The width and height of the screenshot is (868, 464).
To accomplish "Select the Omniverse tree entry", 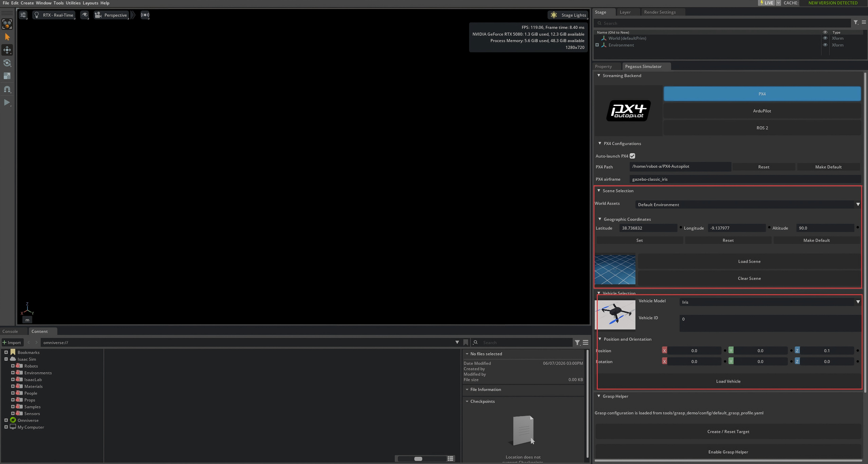I will (x=28, y=420).
